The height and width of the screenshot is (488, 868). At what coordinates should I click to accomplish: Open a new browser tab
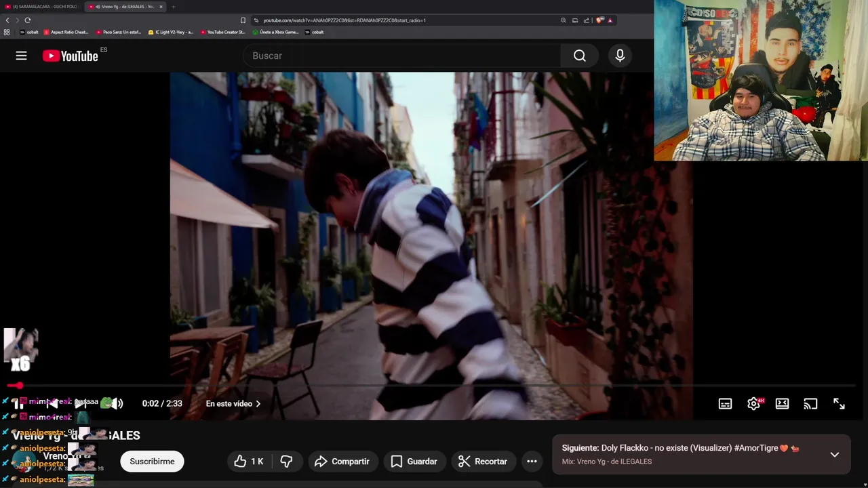pyautogui.click(x=173, y=7)
